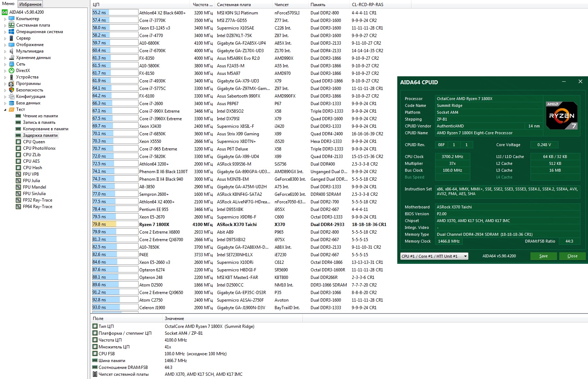Run the CPU Queen benchmark entry
The image size is (588, 379).
tap(34, 142)
